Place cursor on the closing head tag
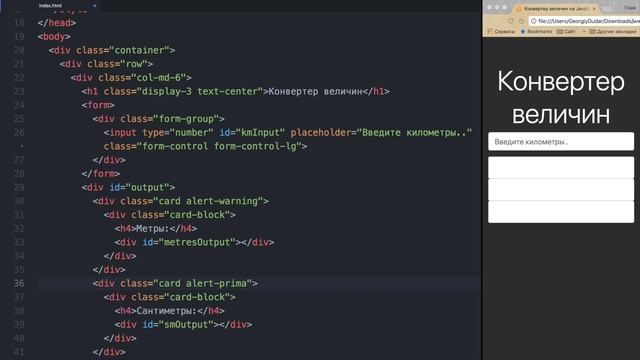640x360 pixels. pyautogui.click(x=57, y=23)
